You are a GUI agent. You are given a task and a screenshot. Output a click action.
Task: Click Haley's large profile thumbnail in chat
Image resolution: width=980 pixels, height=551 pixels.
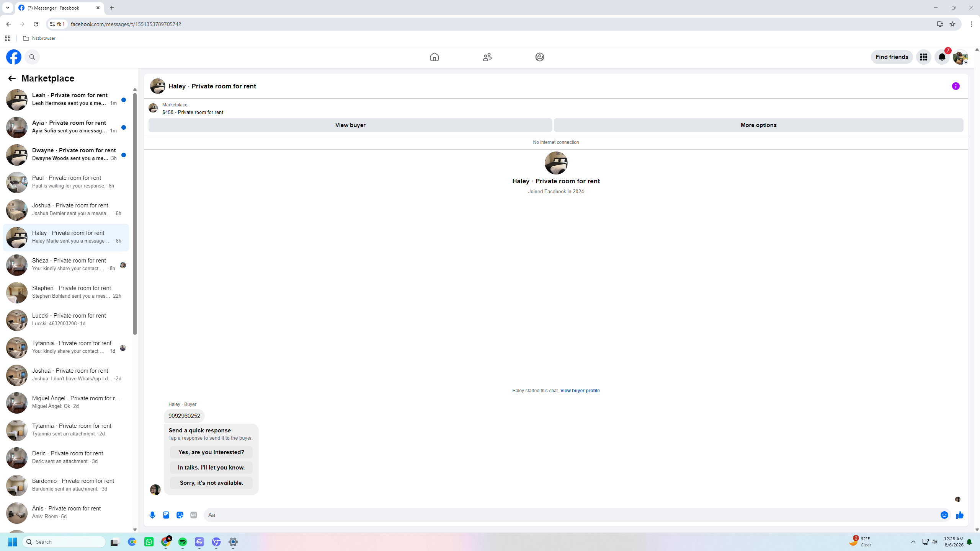point(556,163)
